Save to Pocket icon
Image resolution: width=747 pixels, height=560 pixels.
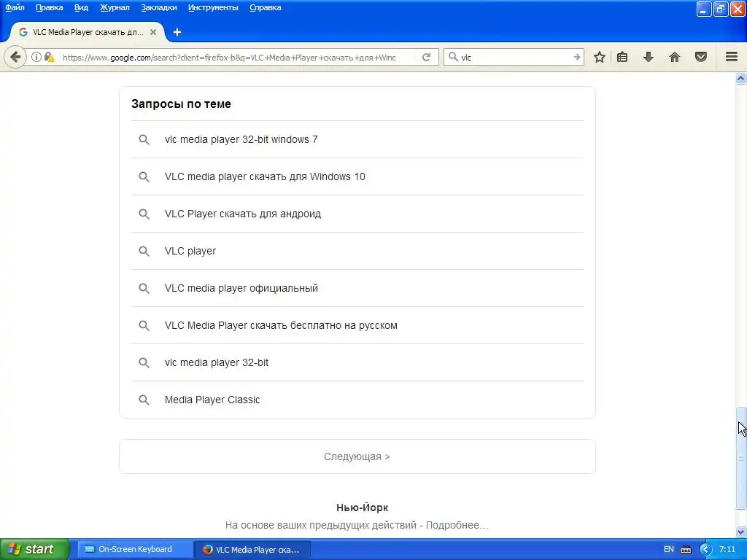701,57
